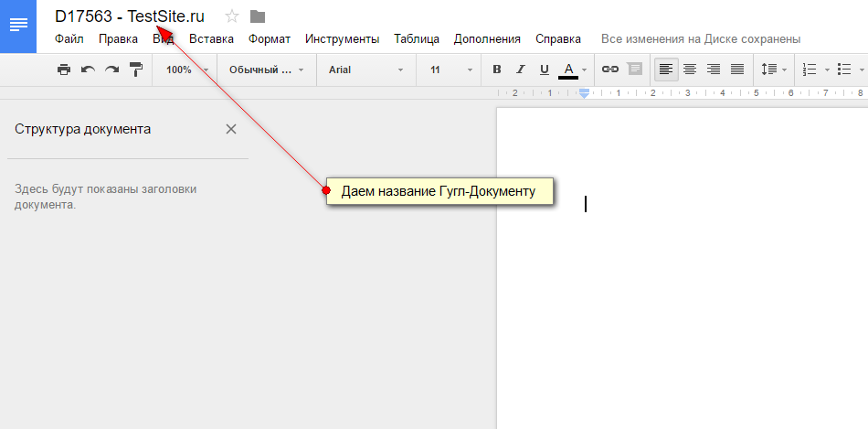Open the Вставка menu

[x=211, y=38]
